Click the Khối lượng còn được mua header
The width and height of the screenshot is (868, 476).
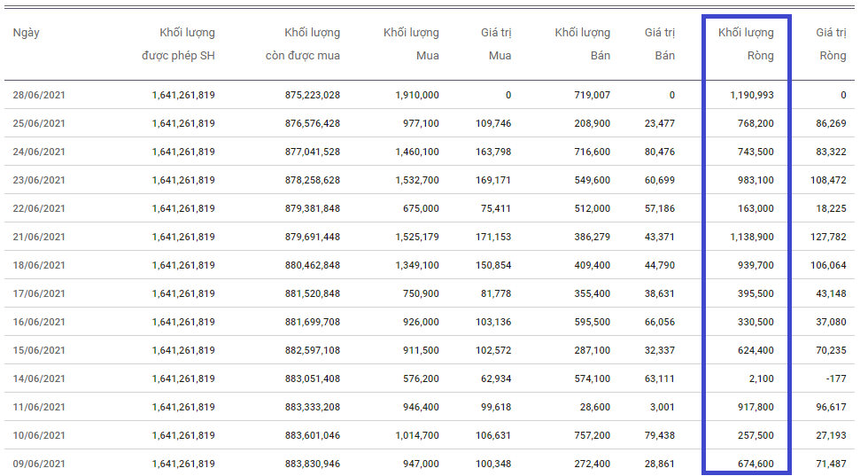303,44
